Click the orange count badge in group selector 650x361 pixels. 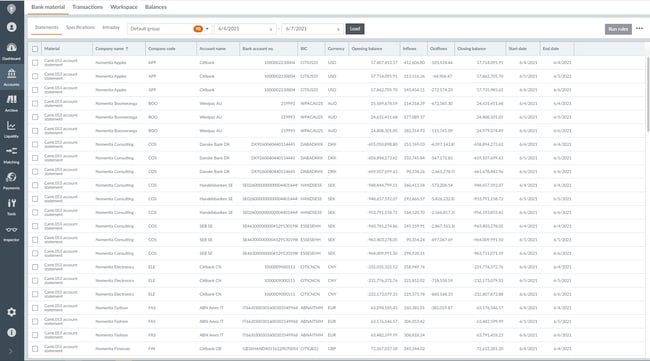pyautogui.click(x=198, y=29)
